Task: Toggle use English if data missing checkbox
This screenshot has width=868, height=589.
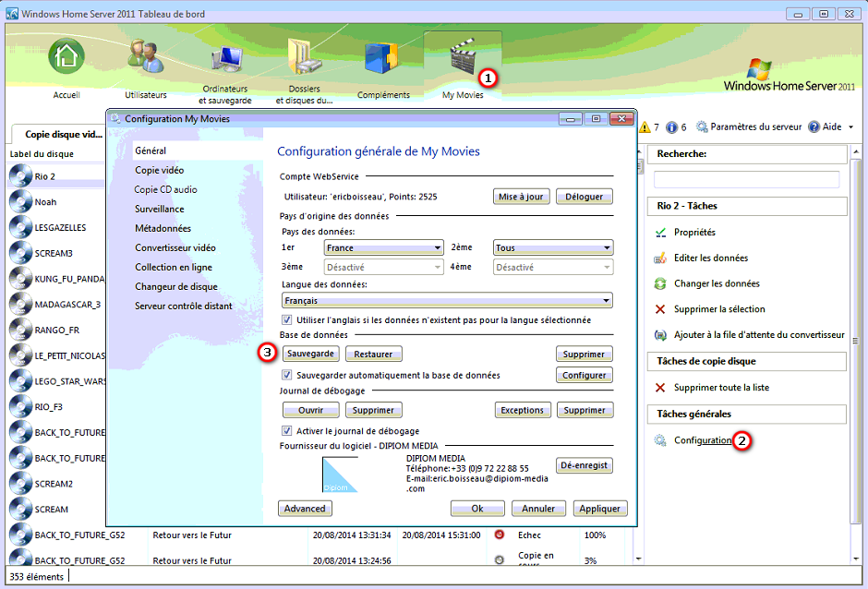Action: (x=287, y=320)
